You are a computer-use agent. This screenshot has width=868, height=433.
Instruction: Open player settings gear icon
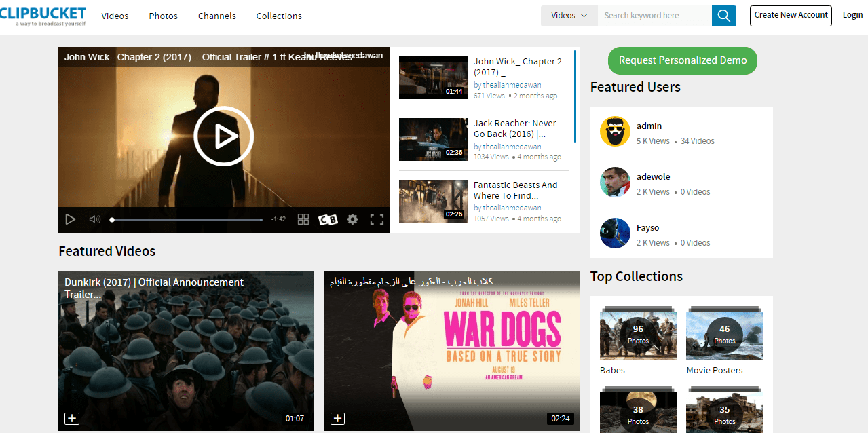point(352,219)
